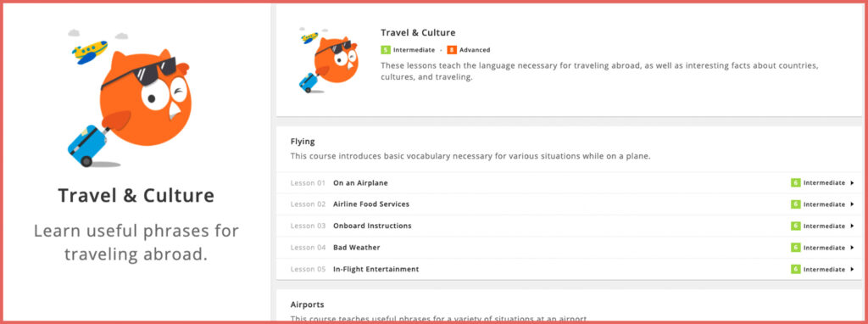Click the green level 6 badge on In-Flight Entertainment
This screenshot has width=868, height=324.
pos(795,269)
